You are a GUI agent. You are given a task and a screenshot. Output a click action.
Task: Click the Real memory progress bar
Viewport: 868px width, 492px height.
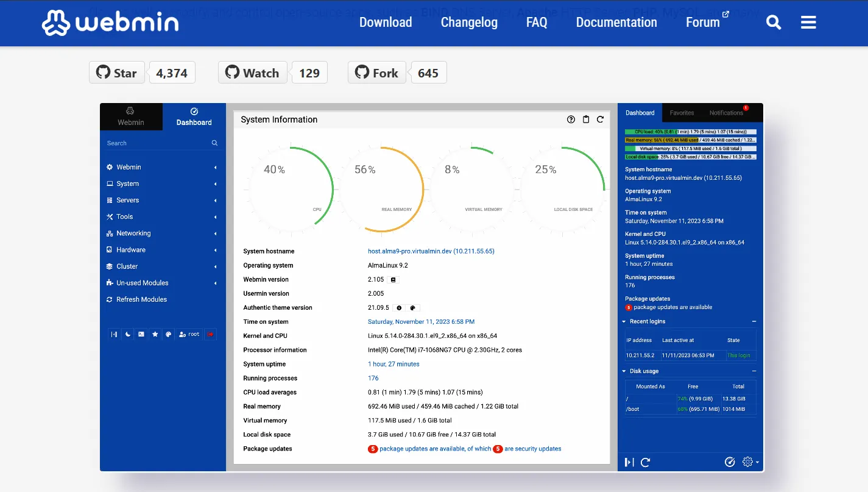691,140
